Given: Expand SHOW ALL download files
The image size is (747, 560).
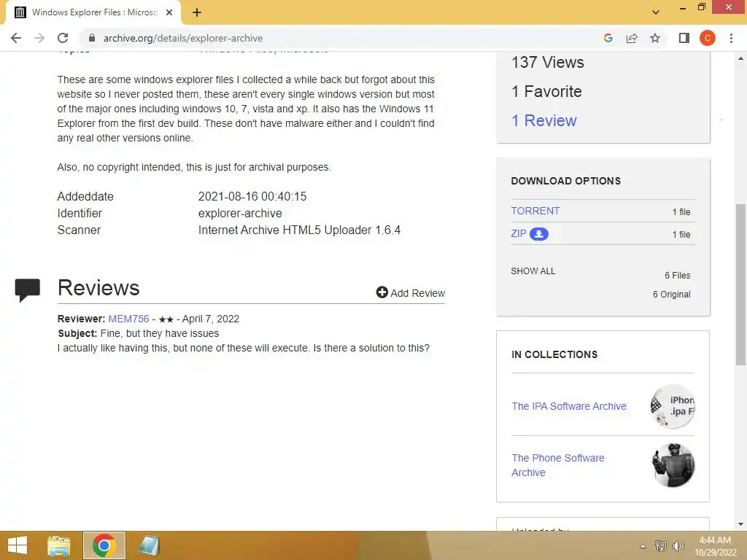Looking at the screenshot, I should point(533,271).
